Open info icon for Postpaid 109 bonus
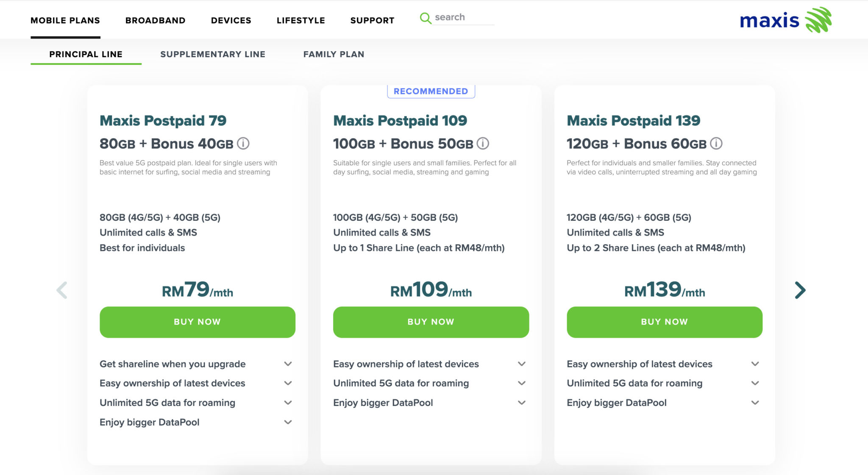Image resolution: width=868 pixels, height=475 pixels. click(483, 144)
